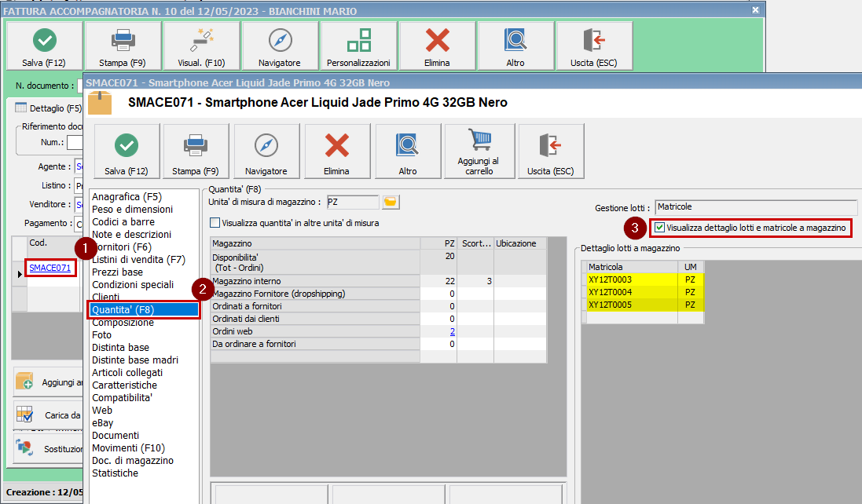Exit the article window with Uscita (ESC)

tap(551, 151)
